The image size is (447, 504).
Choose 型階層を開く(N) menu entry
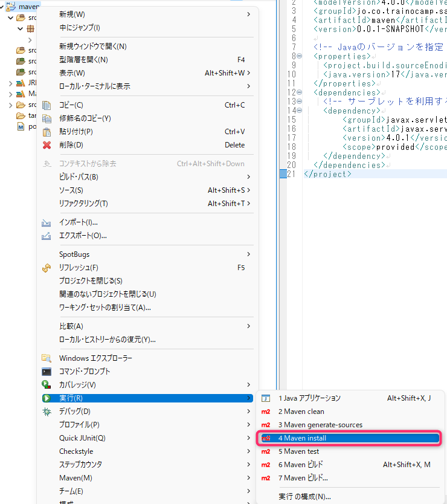click(x=148, y=60)
